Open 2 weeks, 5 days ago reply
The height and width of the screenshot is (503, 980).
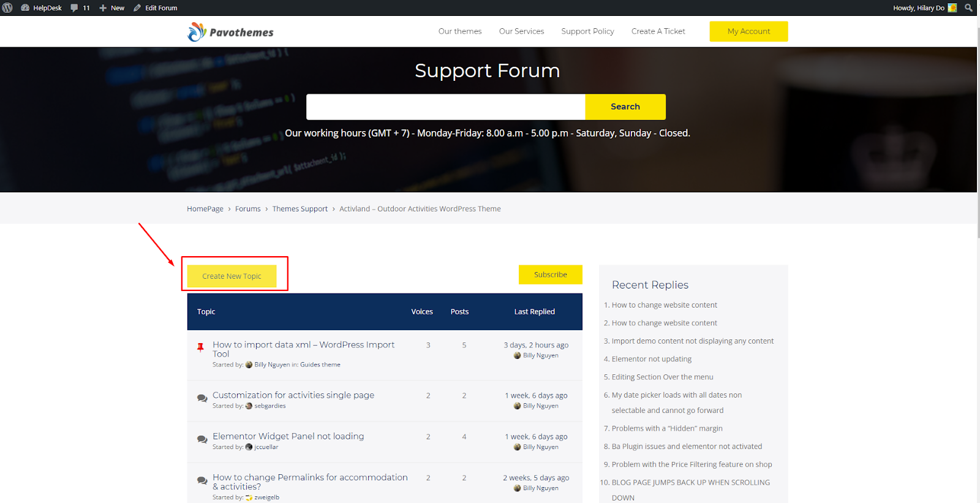(536, 477)
